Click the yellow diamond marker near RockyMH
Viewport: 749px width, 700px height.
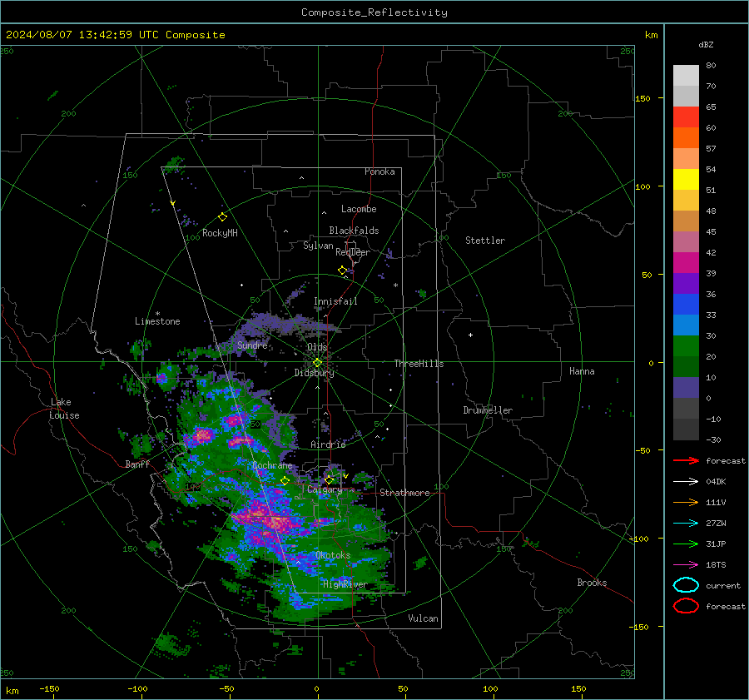[222, 217]
